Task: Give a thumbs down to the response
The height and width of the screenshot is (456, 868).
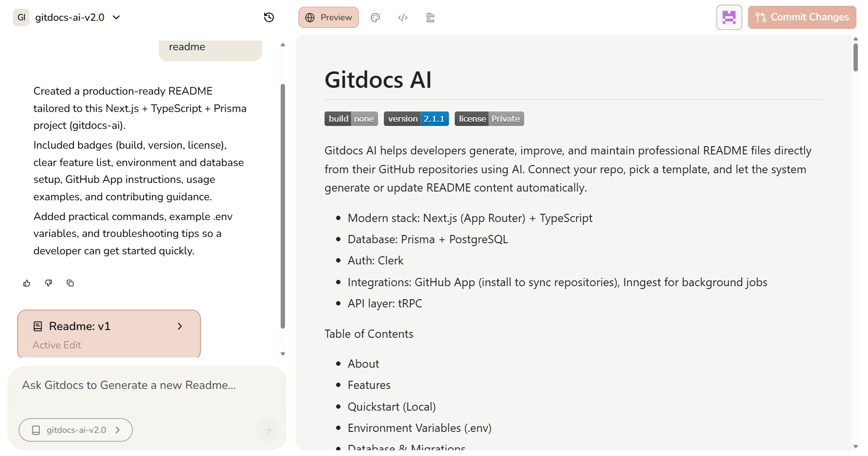Action: [x=48, y=283]
